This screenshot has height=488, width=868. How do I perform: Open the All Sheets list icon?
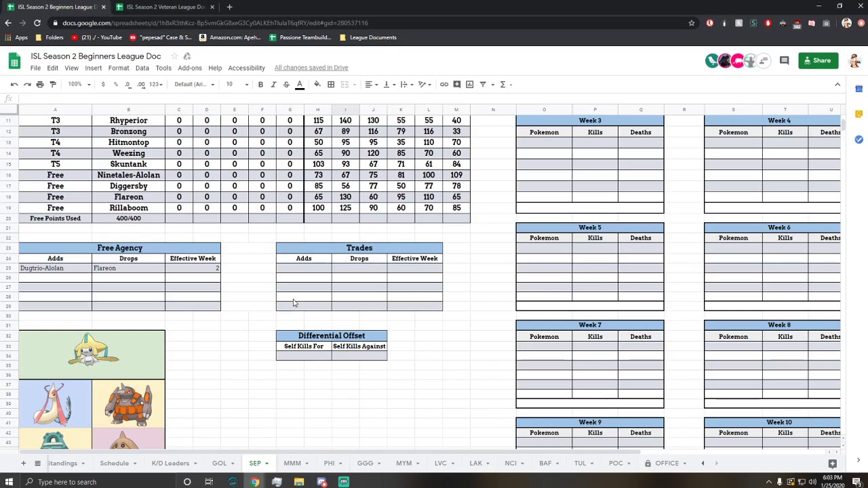point(38,464)
